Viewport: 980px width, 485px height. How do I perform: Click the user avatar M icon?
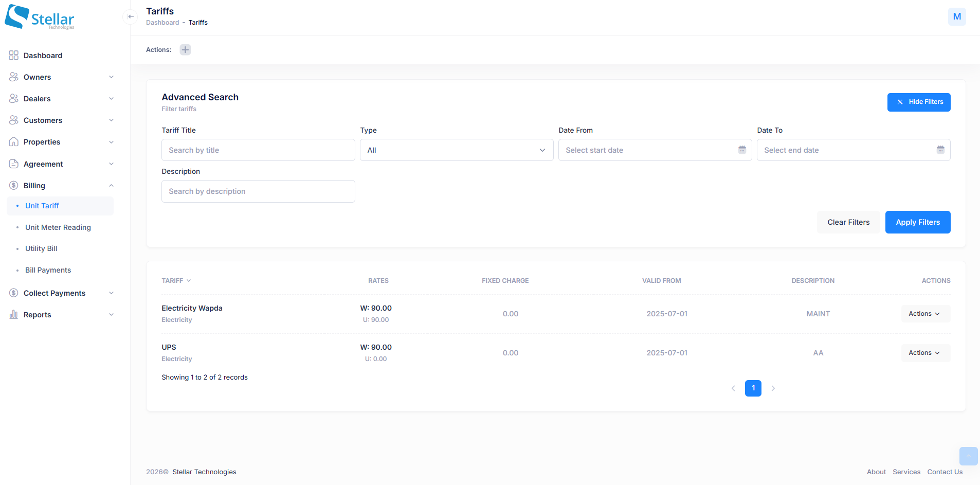point(956,16)
